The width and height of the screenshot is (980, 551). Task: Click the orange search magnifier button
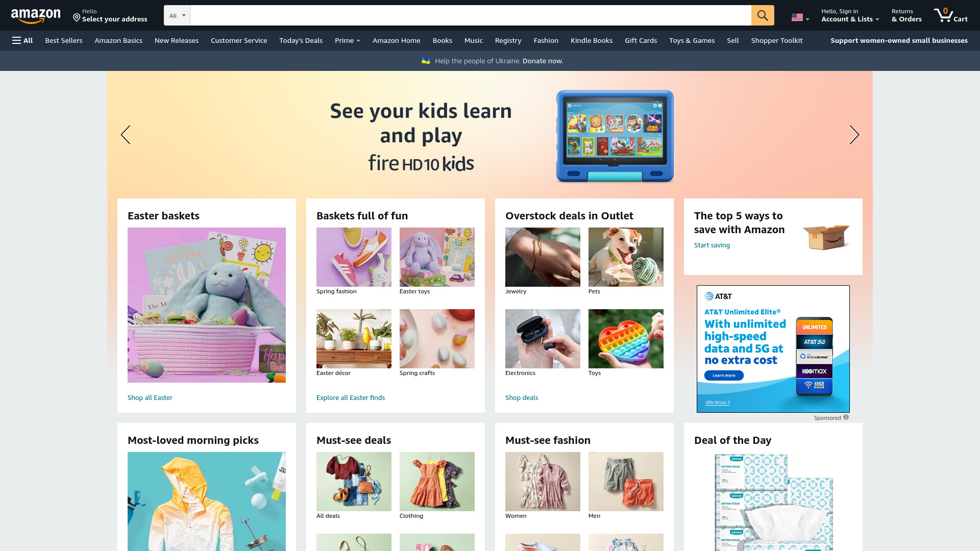click(x=763, y=15)
